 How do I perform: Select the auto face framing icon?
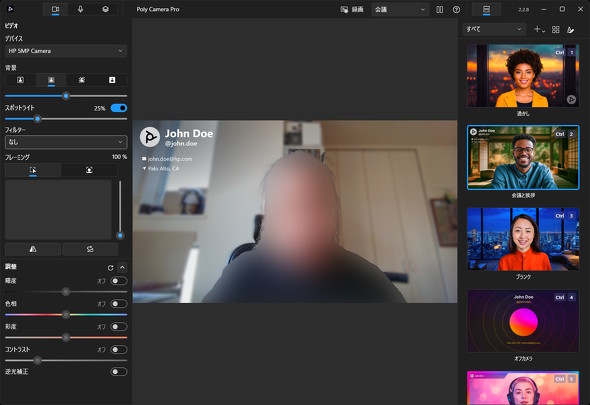[89, 170]
